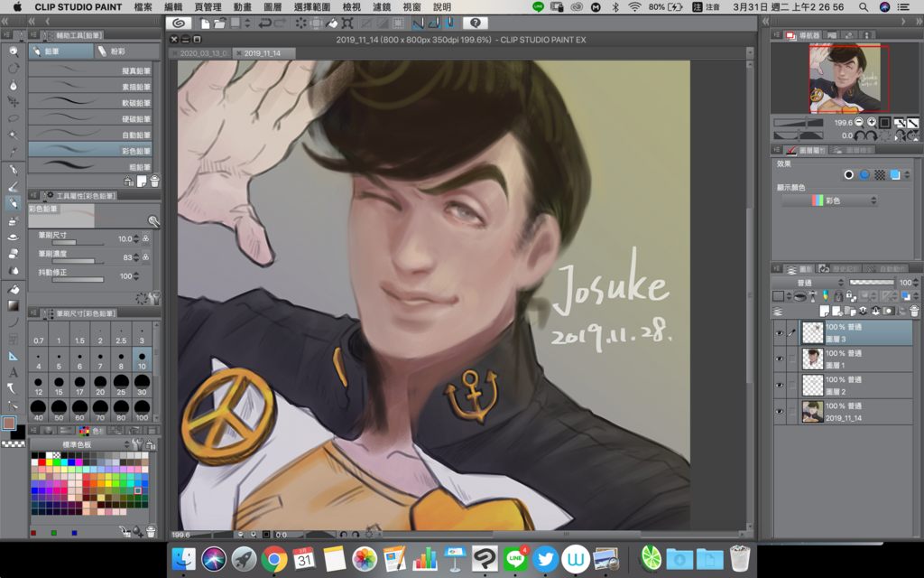Delete the selected layer with trash icon

point(914,311)
